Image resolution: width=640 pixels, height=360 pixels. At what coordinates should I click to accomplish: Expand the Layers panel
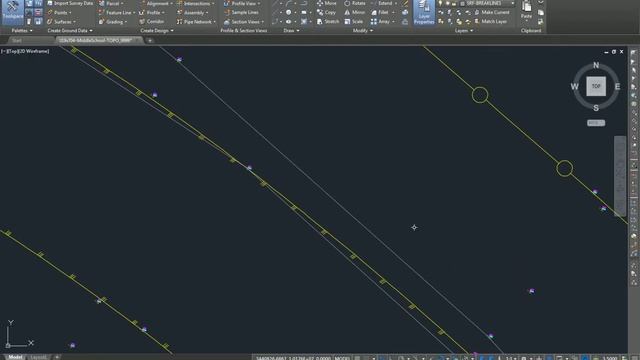coord(464,31)
